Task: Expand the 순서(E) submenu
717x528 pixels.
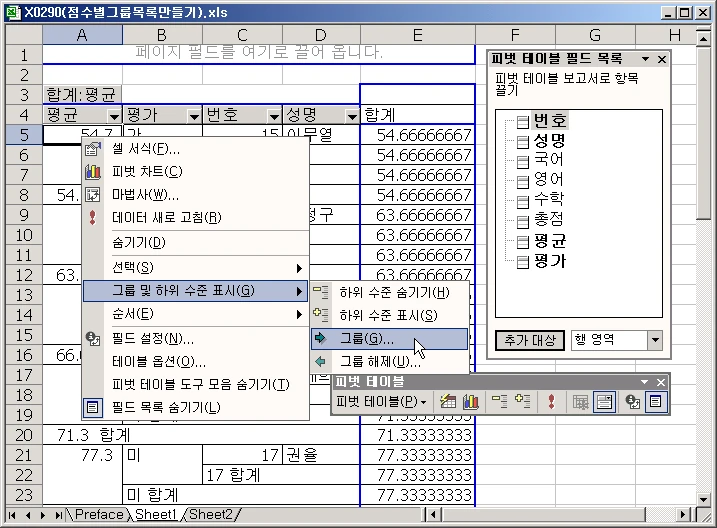Action: (x=196, y=314)
